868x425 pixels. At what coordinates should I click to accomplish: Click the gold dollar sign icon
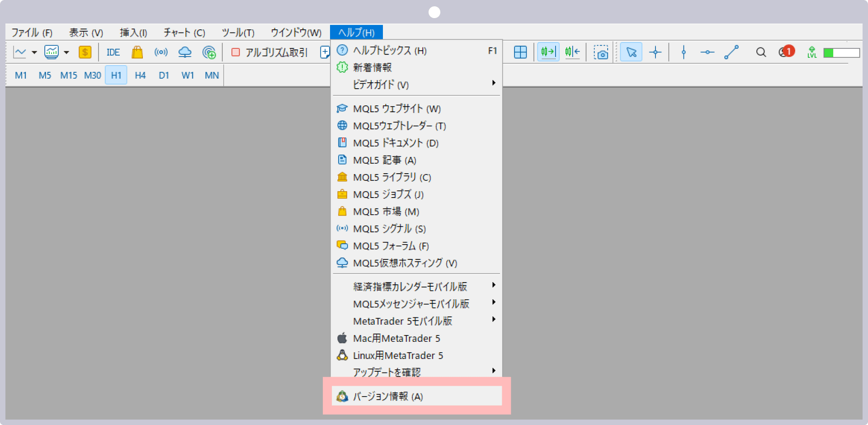[x=85, y=52]
